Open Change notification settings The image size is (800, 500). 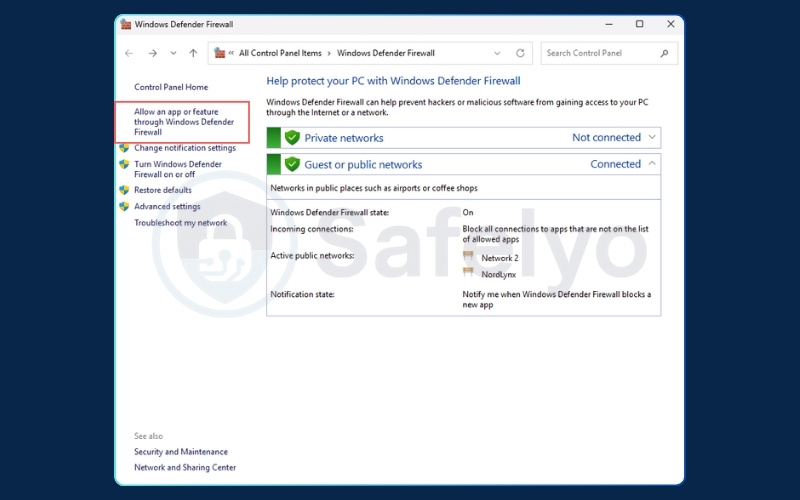click(x=185, y=148)
